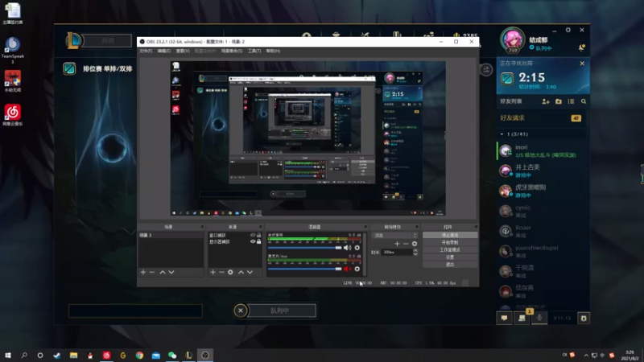Open desktop audio settings gear in mixer
Image resolution: width=644 pixels, height=362 pixels.
coord(357,248)
